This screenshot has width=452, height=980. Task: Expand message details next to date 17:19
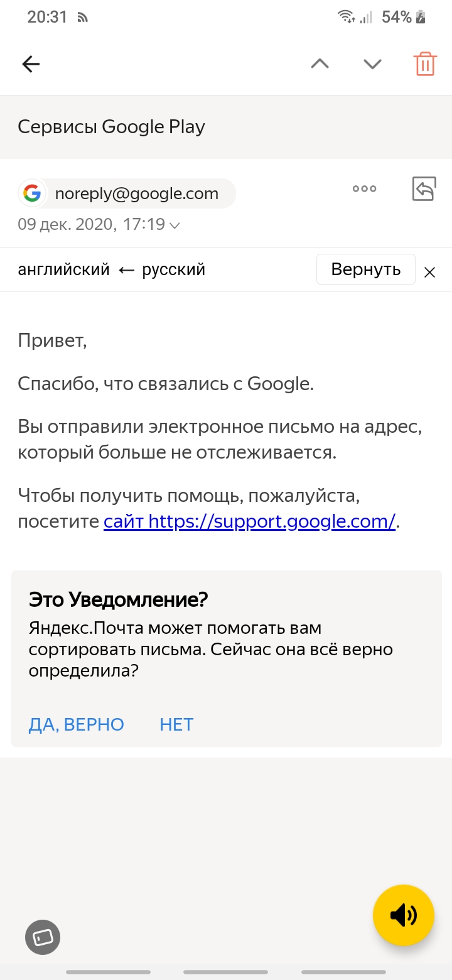click(175, 225)
